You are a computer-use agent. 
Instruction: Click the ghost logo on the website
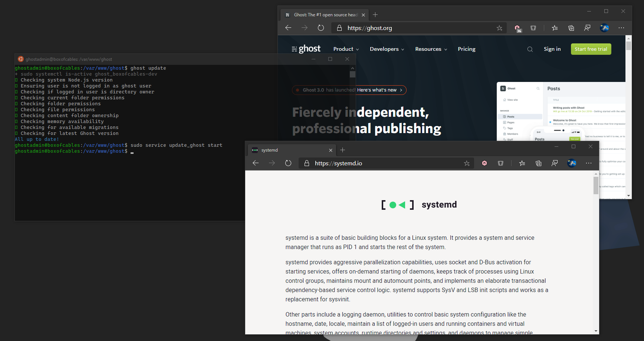tap(306, 49)
